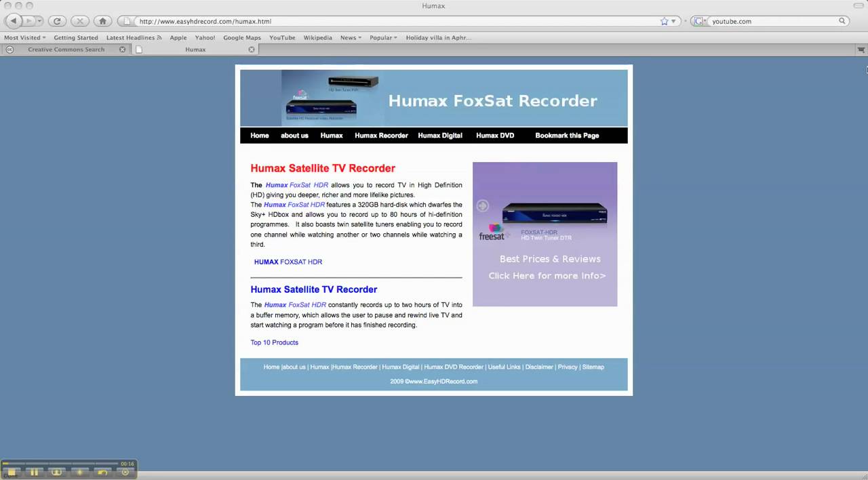Click the Humax FoxSat HDR link in first paragraph
The width and height of the screenshot is (868, 480).
pyautogui.click(x=297, y=185)
